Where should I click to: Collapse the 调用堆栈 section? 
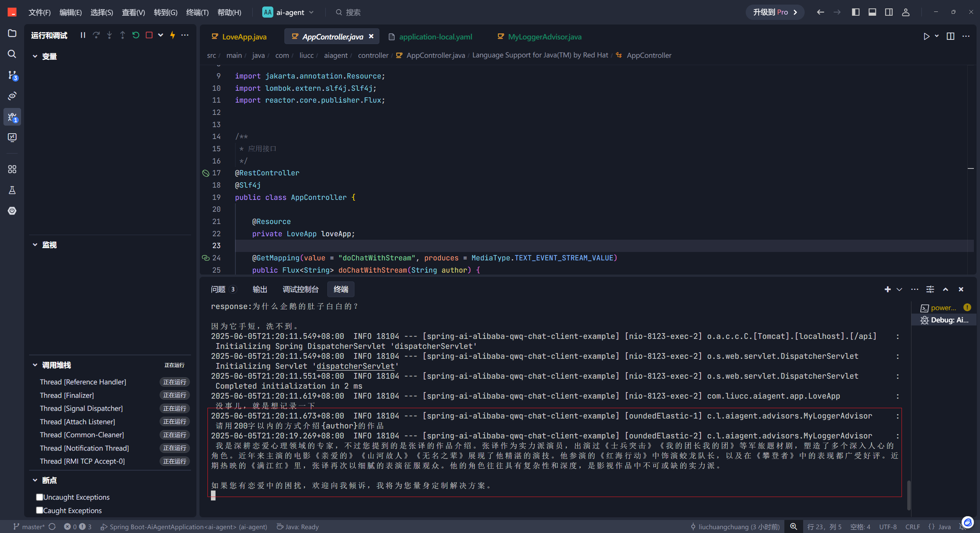(x=35, y=365)
